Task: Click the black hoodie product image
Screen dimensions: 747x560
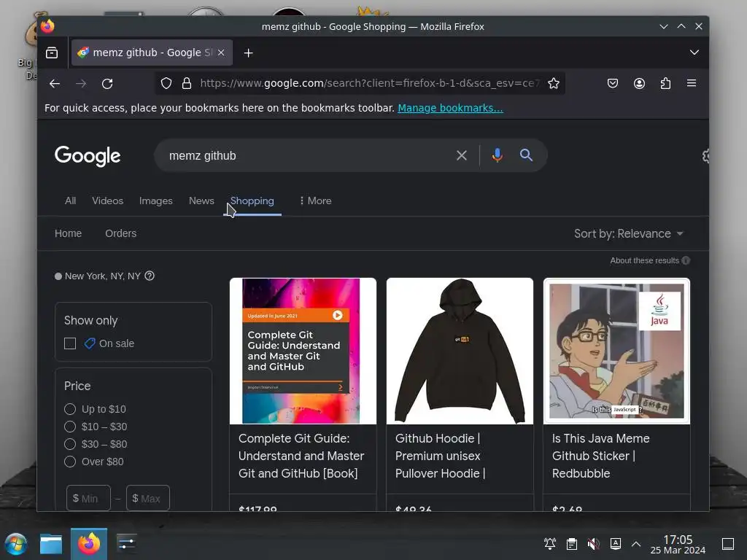Action: click(x=460, y=351)
